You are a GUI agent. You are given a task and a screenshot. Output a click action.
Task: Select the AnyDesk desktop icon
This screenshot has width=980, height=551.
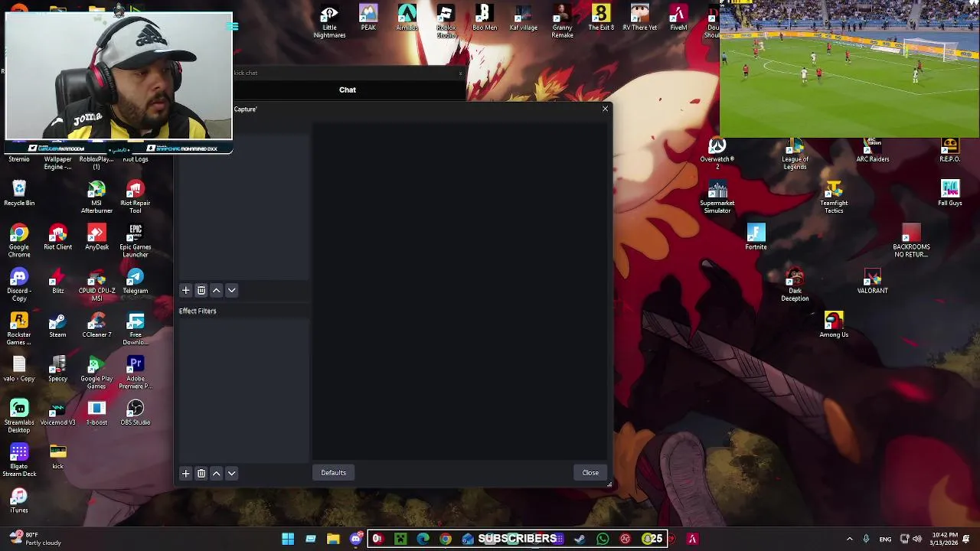96,236
